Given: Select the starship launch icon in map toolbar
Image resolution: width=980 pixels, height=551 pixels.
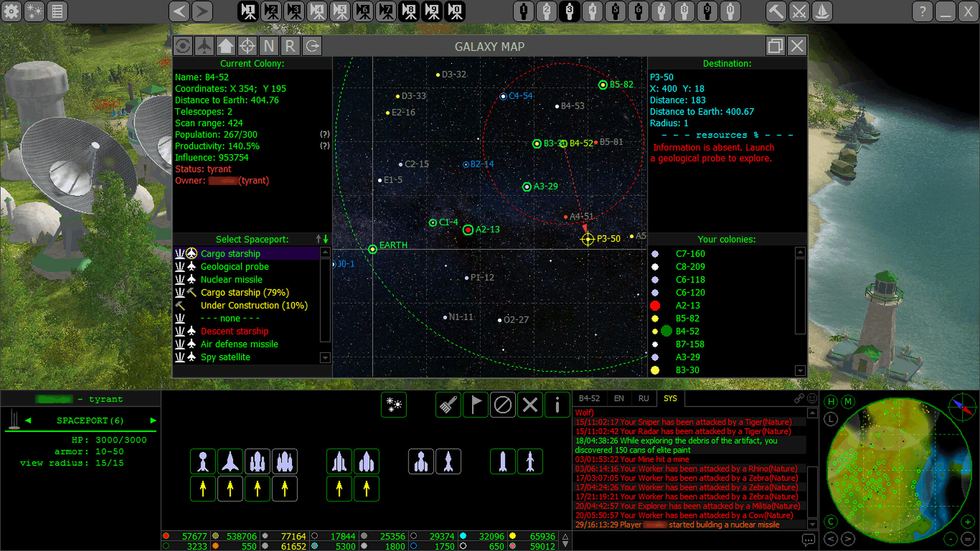Looking at the screenshot, I should (x=205, y=46).
